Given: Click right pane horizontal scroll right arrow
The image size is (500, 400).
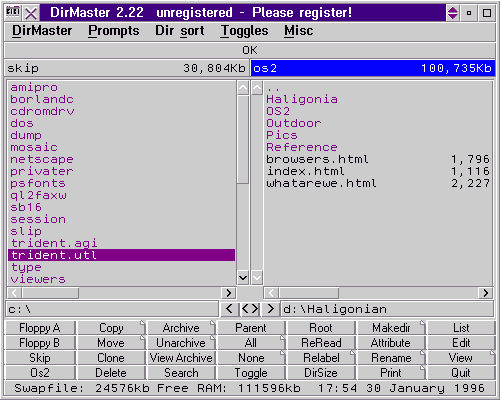Looking at the screenshot, I should point(486,293).
